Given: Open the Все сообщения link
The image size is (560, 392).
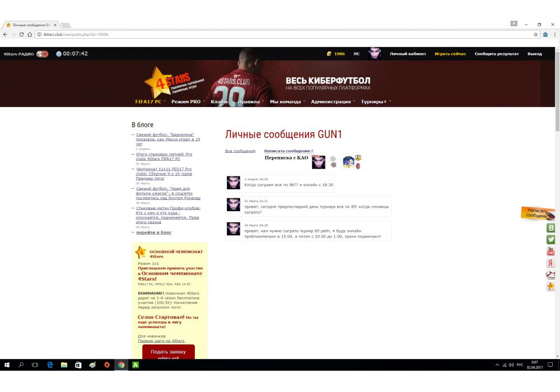Looking at the screenshot, I should coord(240,151).
